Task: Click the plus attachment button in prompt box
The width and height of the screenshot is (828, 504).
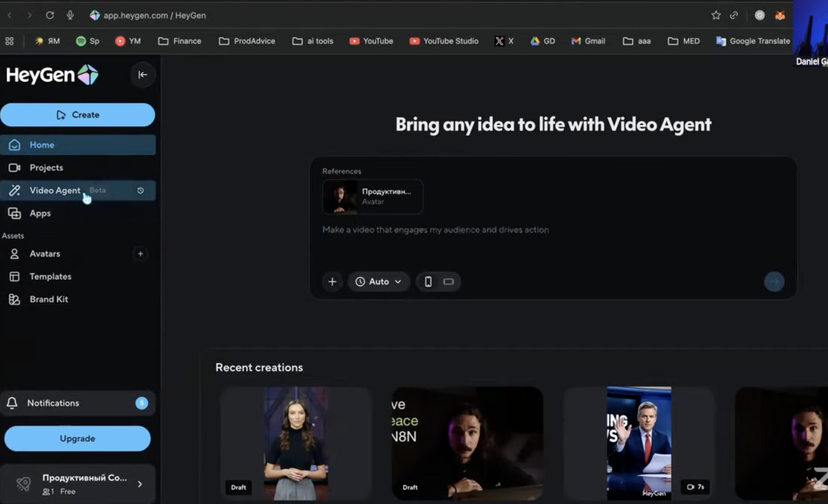Action: (332, 282)
